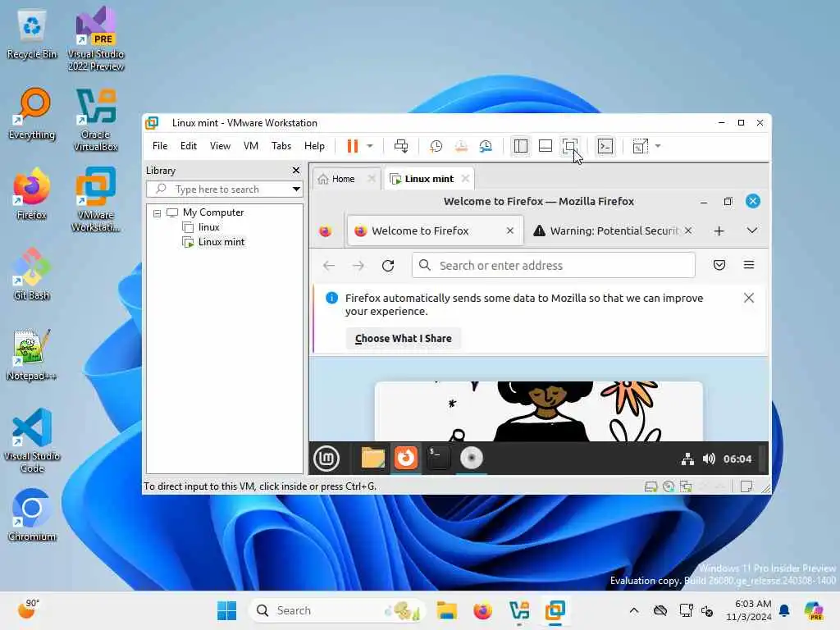Click the disc icon in Mint panel
The image size is (840, 630).
coord(472,459)
